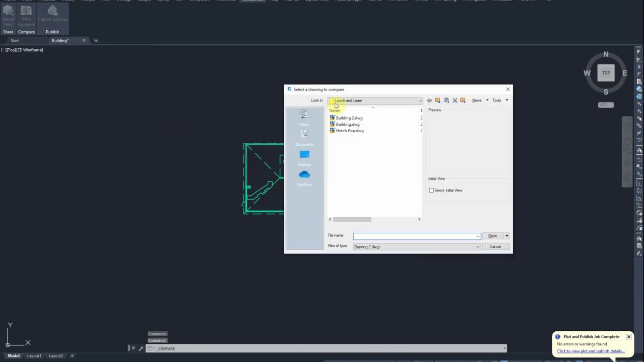Open the History places shortcut
The image size is (644, 362).
click(304, 118)
